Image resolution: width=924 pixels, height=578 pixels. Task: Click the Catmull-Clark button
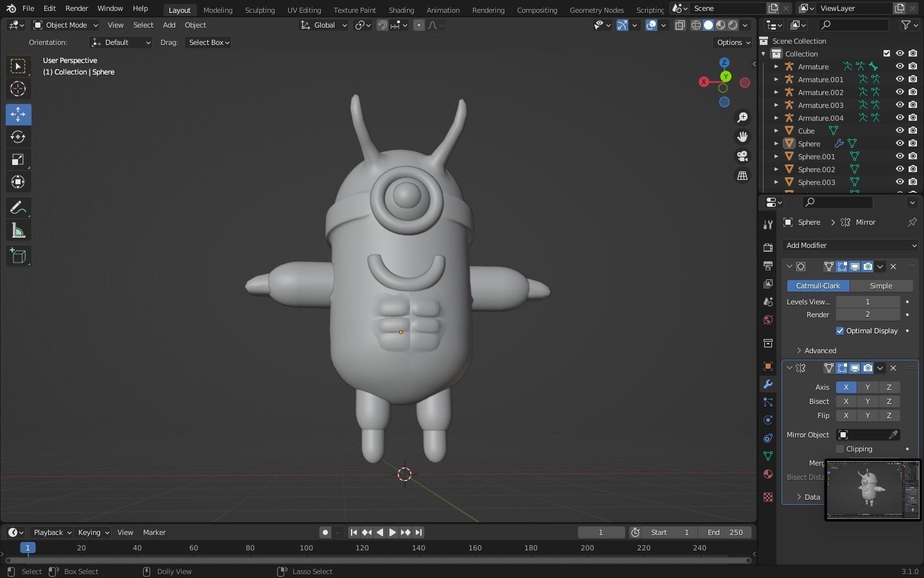coord(818,286)
